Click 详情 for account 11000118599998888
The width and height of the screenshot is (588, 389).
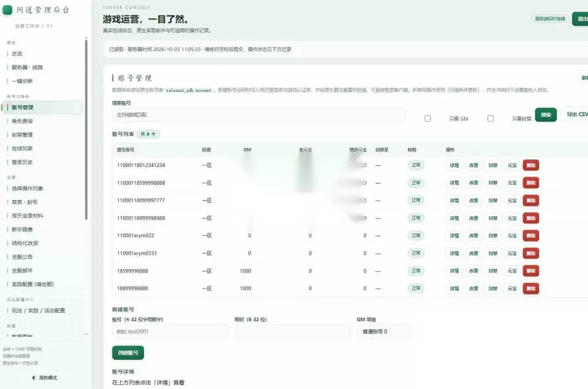point(454,183)
